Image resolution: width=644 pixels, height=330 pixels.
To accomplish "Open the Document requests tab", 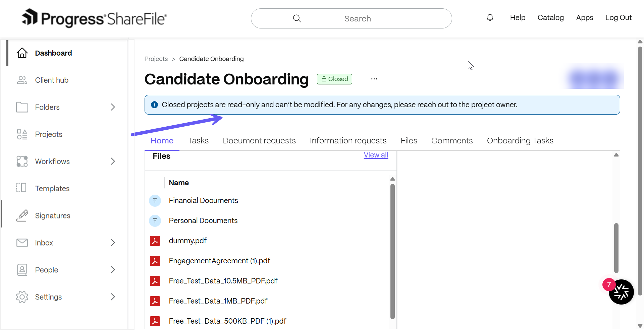I will [259, 141].
